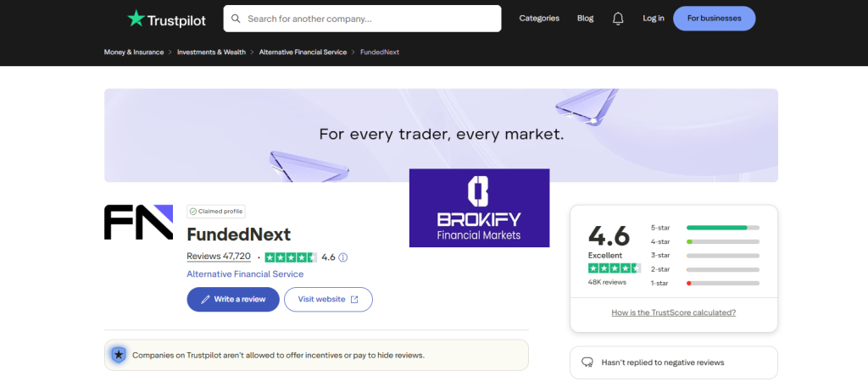Viewport: 868px width, 387px height.
Task: Open How is the TrustScore calculated link
Action: (673, 312)
